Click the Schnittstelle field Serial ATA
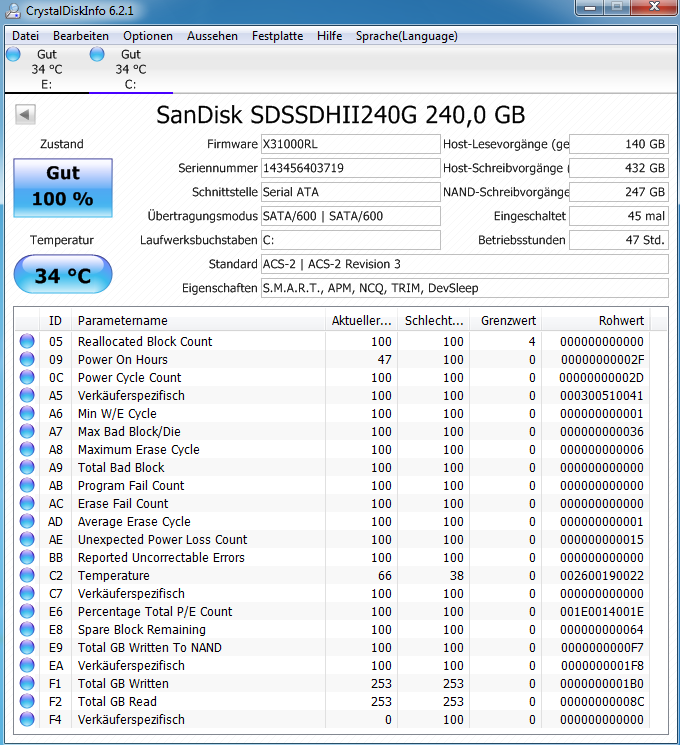Image resolution: width=680 pixels, height=745 pixels. point(351,192)
